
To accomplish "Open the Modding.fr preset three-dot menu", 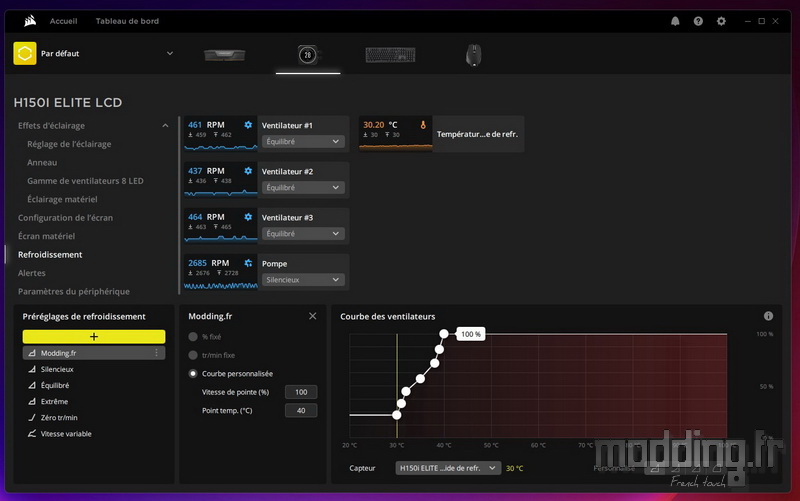I will (x=156, y=353).
